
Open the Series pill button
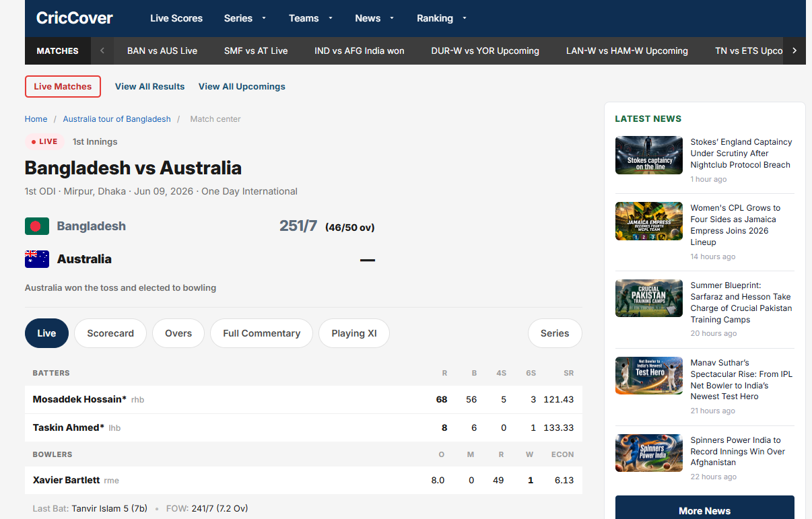(555, 333)
